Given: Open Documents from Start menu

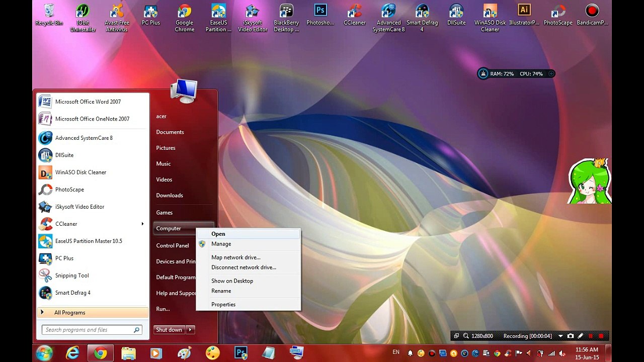Looking at the screenshot, I should (170, 132).
